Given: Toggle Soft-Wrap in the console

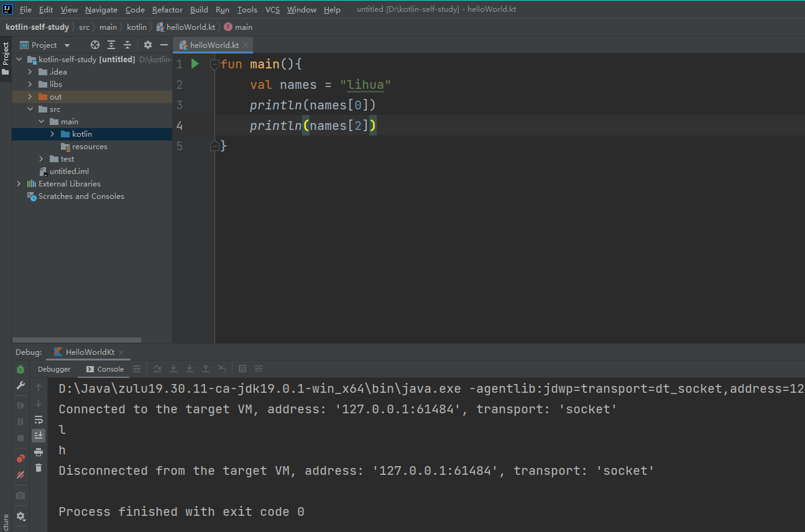Looking at the screenshot, I should tap(39, 420).
